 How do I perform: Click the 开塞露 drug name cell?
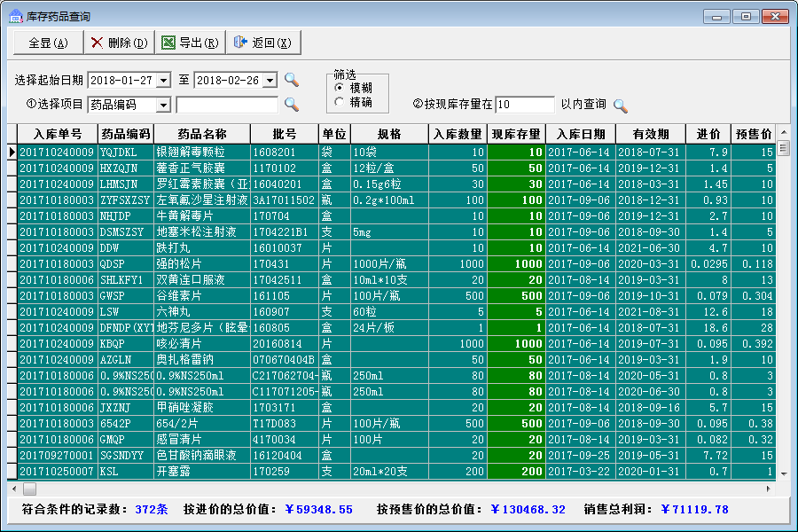[202, 472]
